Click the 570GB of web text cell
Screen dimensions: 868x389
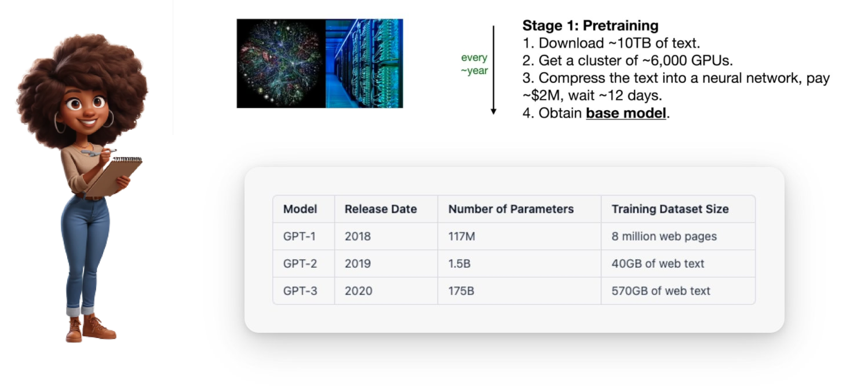point(661,291)
